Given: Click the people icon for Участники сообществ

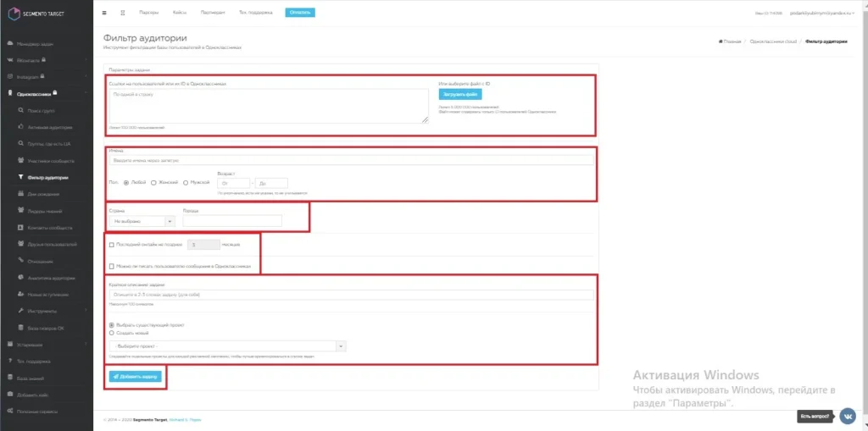Looking at the screenshot, I should coord(20,160).
